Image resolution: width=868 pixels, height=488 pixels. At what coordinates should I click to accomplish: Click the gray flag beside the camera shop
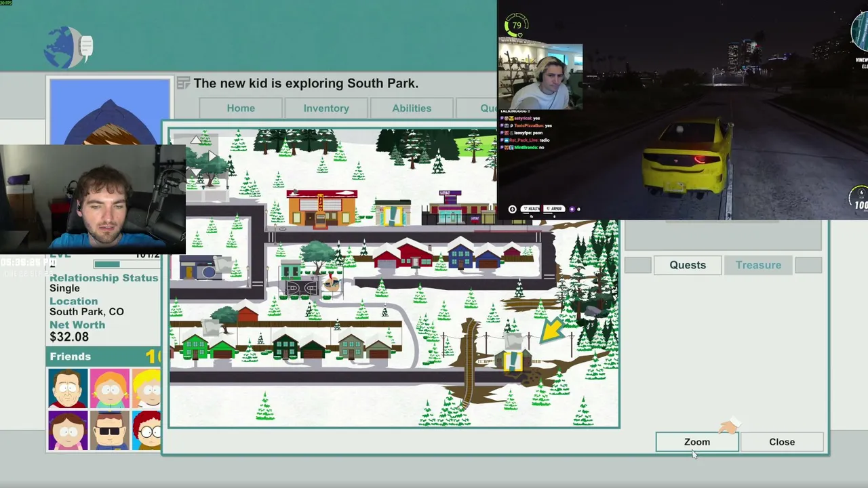tap(224, 265)
